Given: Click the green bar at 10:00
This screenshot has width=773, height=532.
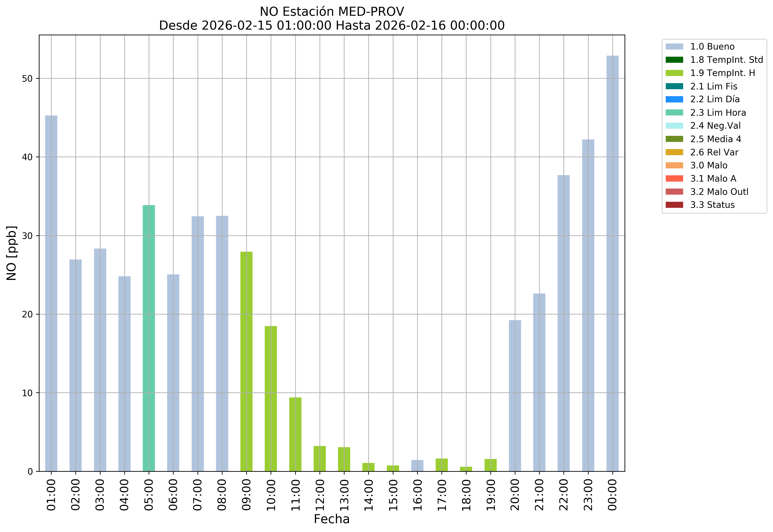Looking at the screenshot, I should (x=271, y=399).
